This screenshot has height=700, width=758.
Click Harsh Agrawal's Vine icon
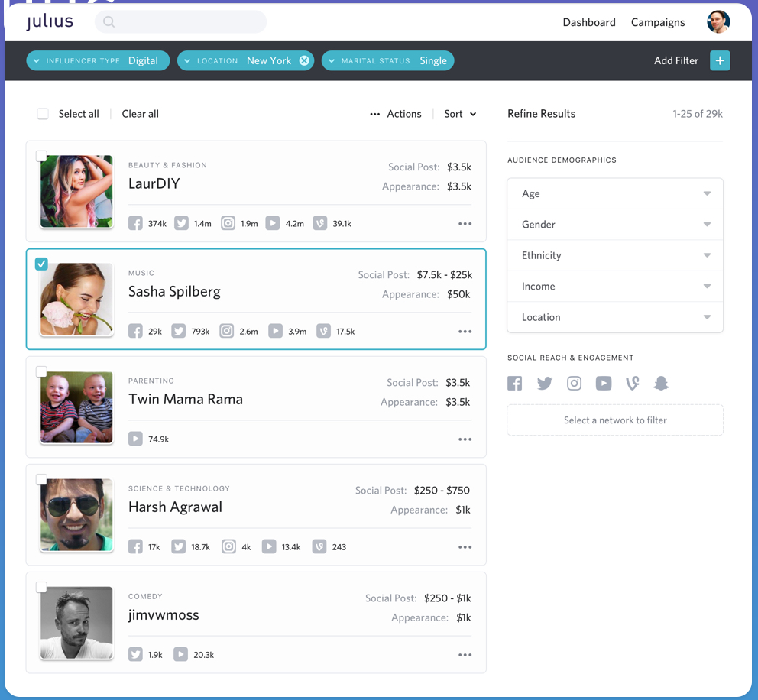pyautogui.click(x=319, y=546)
